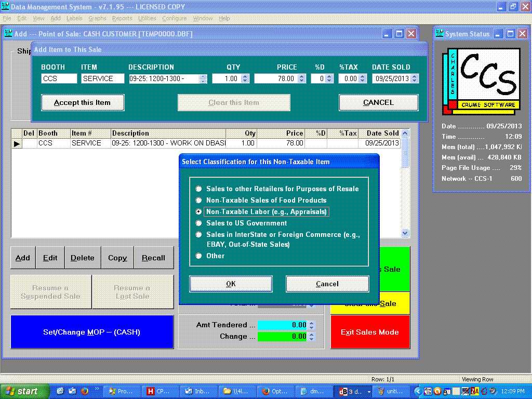Click the row pointer arrow beside the CCS row
Viewport: 532px width, 399px height.
[x=17, y=143]
